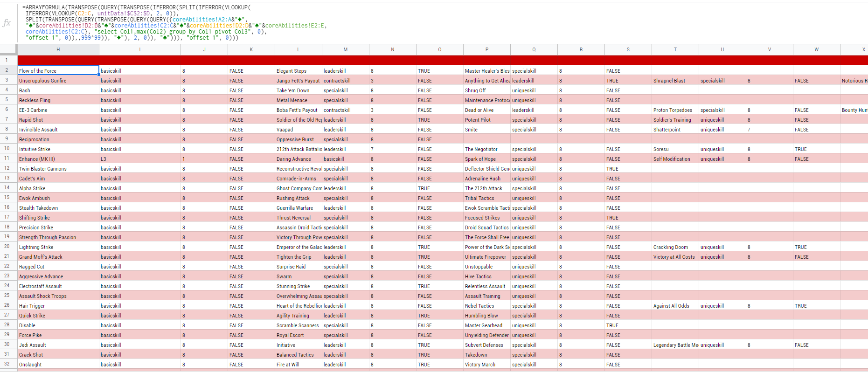Click the 'Ultimate Firepower' cell
Screen dimensions: 868x372
click(x=487, y=257)
